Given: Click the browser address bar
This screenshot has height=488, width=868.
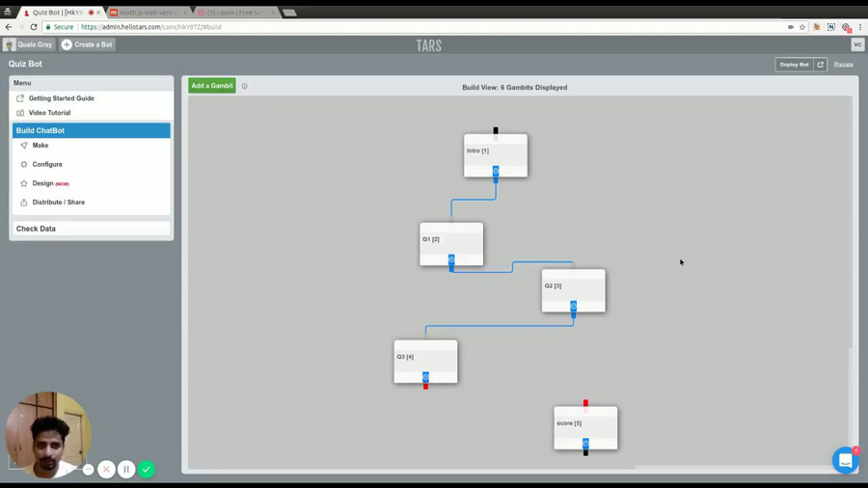Looking at the screenshot, I should click(386, 27).
